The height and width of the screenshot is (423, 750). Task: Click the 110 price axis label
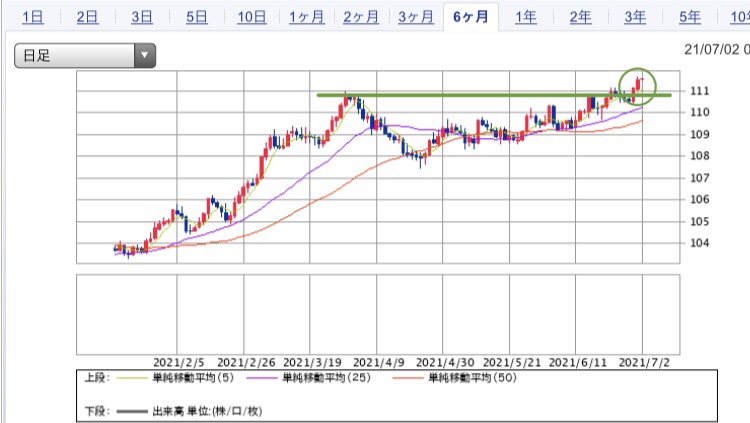(x=699, y=112)
